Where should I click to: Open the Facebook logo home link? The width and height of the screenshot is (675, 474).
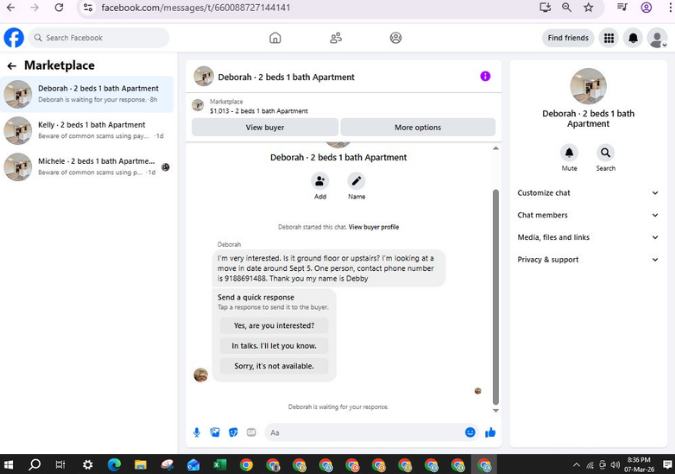[x=14, y=38]
